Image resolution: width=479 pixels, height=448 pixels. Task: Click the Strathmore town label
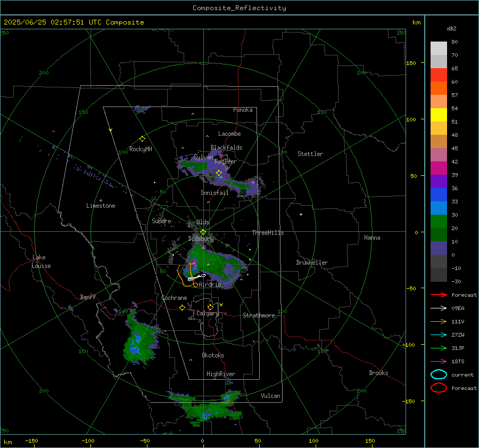[259, 315]
